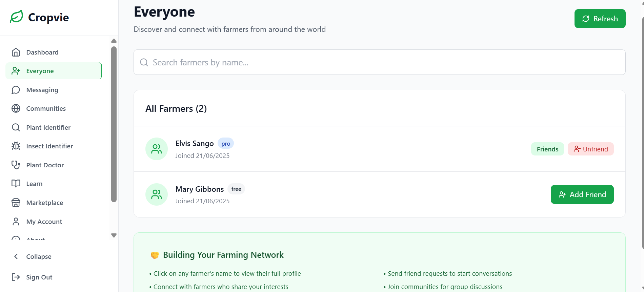Add Mary Gibbons as a friend
The width and height of the screenshot is (644, 292).
582,194
